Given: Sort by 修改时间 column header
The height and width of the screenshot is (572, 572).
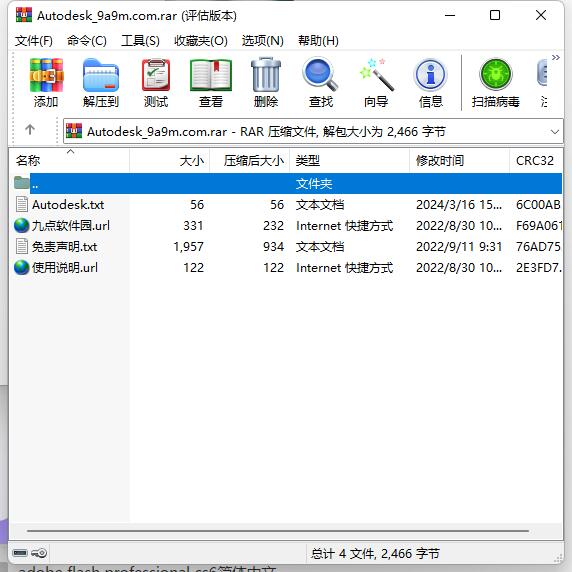Looking at the screenshot, I should [x=460, y=161].
